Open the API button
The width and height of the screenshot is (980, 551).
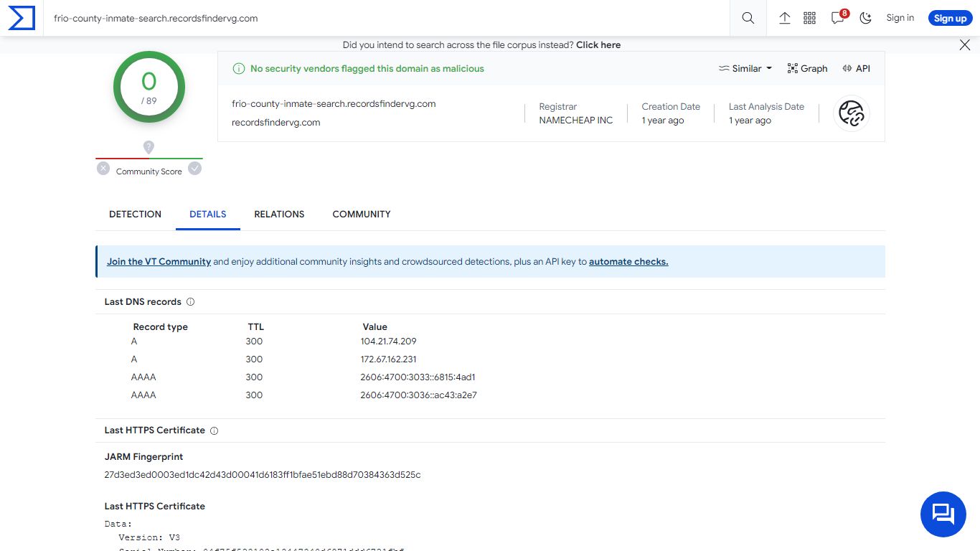857,68
